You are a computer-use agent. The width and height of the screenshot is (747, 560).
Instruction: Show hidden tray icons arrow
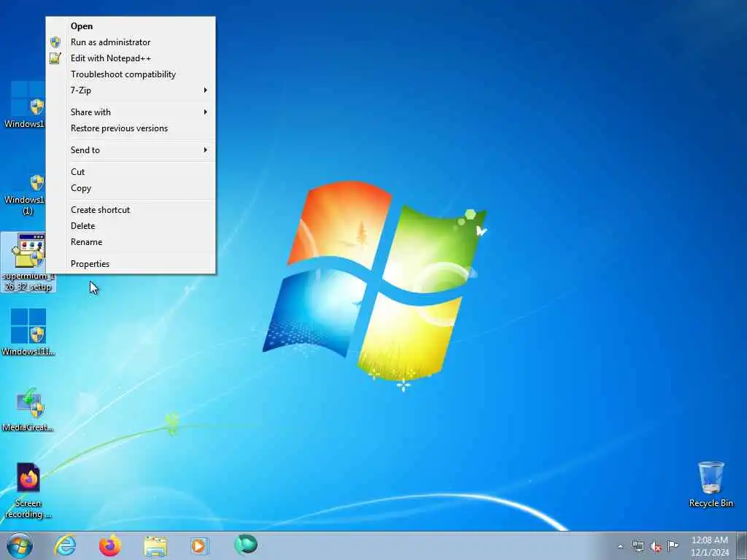[620, 546]
